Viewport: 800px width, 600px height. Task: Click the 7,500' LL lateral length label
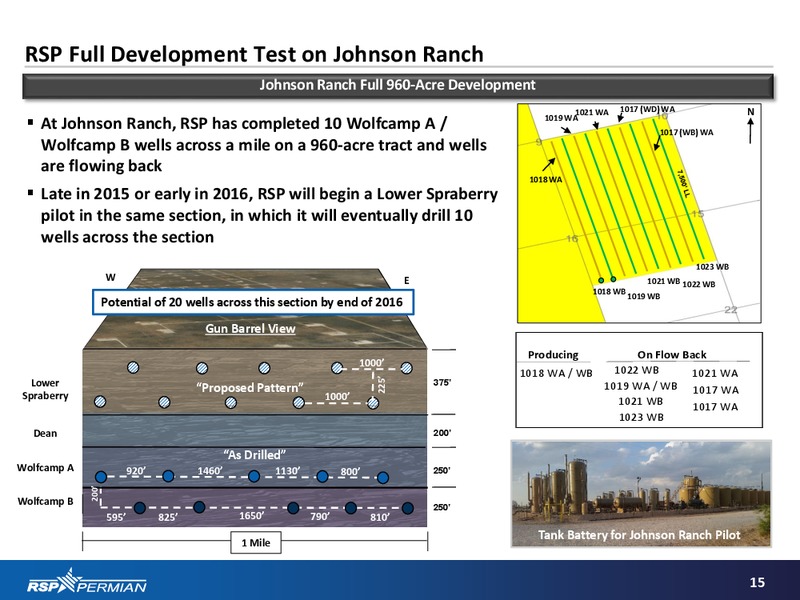click(683, 184)
